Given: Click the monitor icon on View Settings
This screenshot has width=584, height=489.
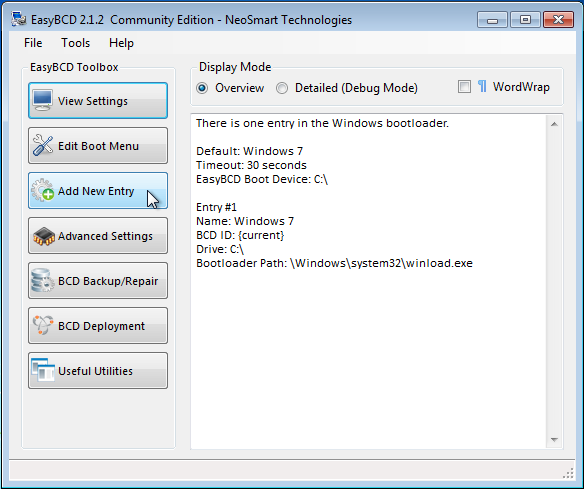Looking at the screenshot, I should coord(42,100).
